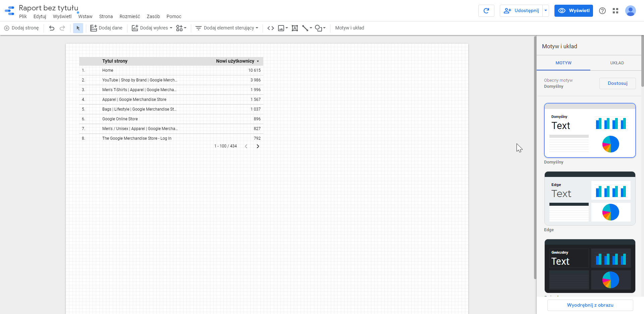The height and width of the screenshot is (314, 644).
Task: Open the Rozmieść menu
Action: pos(130,16)
